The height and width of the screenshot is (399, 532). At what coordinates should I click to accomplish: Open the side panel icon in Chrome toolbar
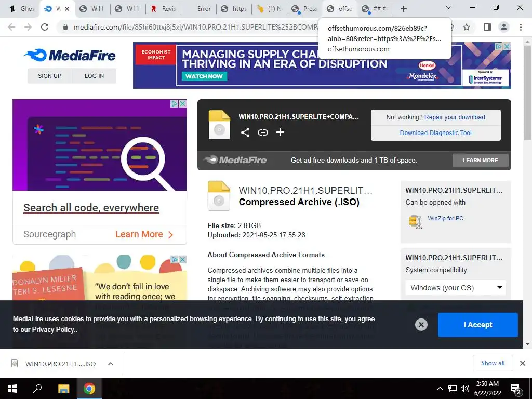(x=487, y=27)
